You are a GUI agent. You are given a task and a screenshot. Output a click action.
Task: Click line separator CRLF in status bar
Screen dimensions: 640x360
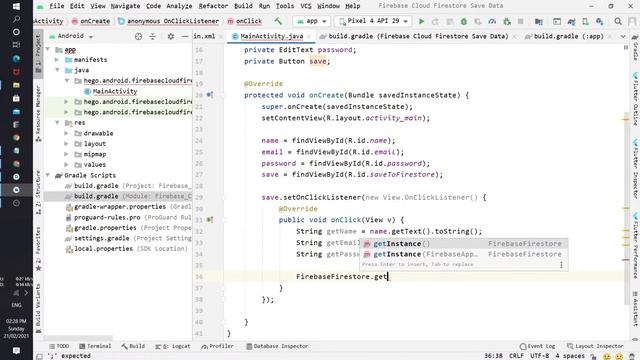pos(516,356)
